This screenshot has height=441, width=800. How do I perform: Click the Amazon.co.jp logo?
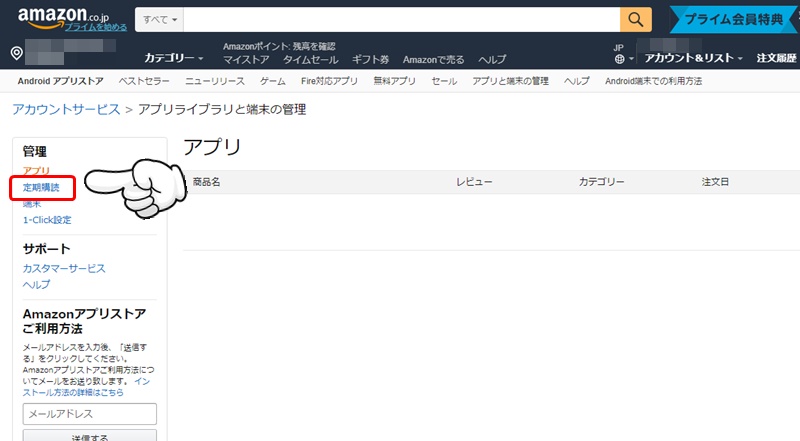tap(63, 15)
